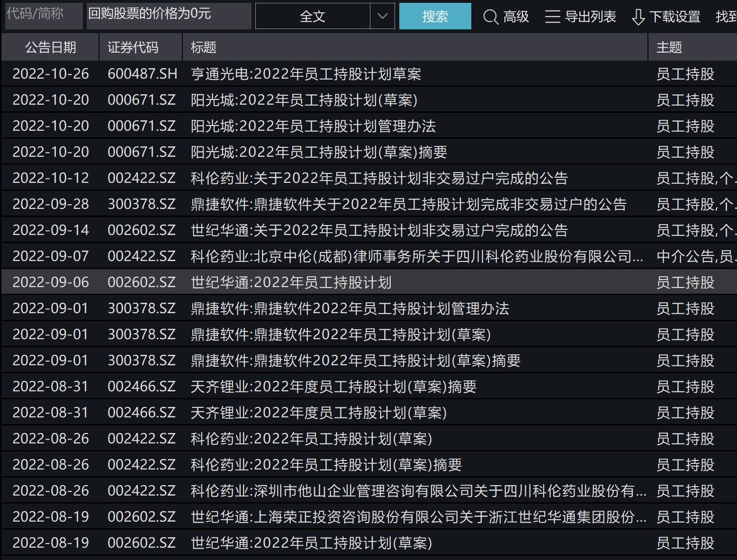Sort by the 公告日期 column header
The height and width of the screenshot is (560, 737).
pyautogui.click(x=50, y=47)
